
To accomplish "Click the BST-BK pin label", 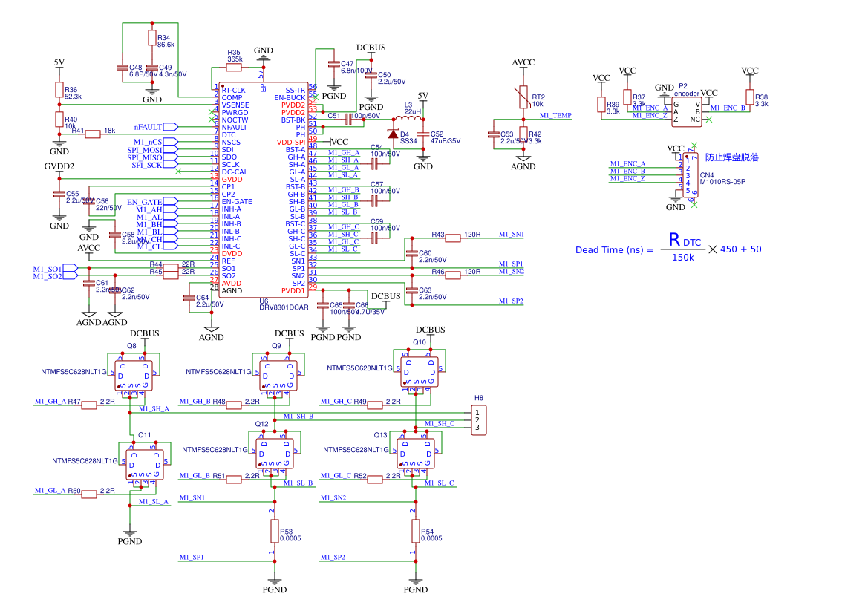I will click(293, 120).
